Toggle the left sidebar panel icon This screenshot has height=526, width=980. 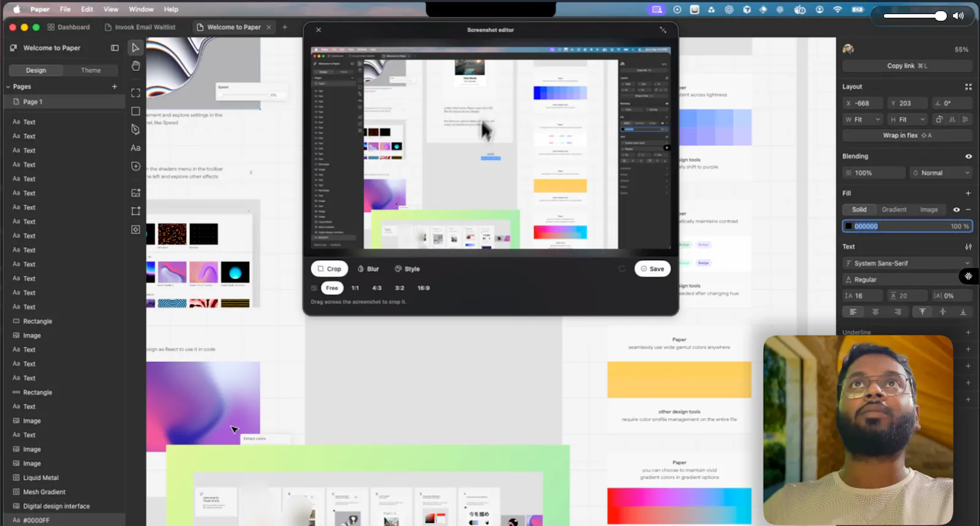115,48
